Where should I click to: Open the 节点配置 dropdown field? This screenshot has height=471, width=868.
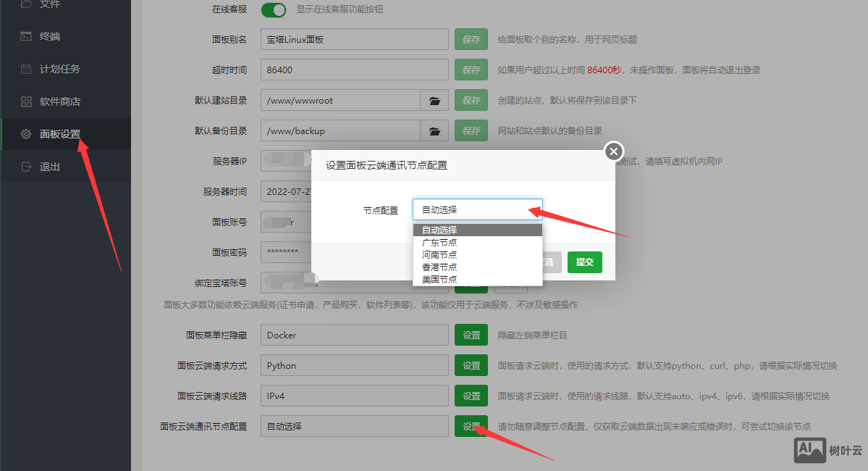coord(477,208)
